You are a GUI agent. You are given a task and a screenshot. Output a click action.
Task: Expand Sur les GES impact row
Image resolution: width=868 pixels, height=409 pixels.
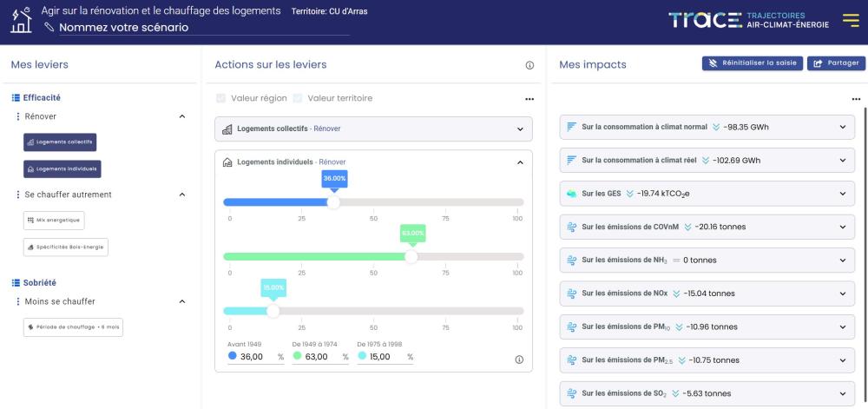[x=842, y=193]
